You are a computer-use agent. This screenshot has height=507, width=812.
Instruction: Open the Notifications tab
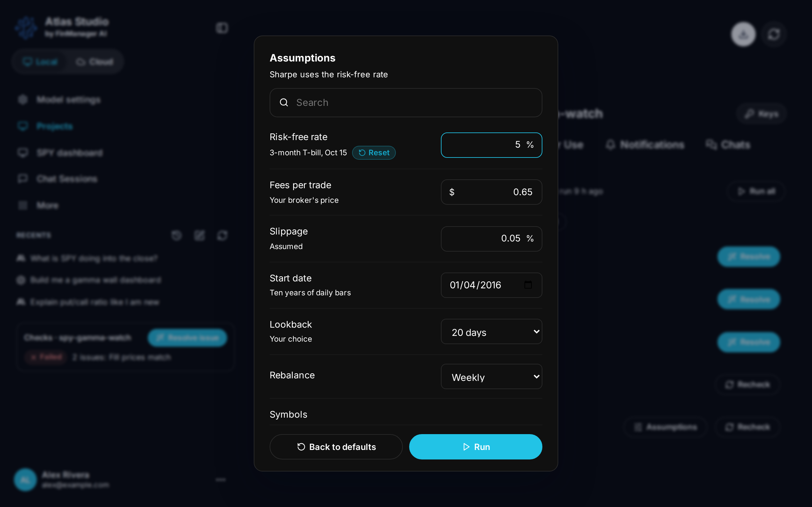[645, 144]
